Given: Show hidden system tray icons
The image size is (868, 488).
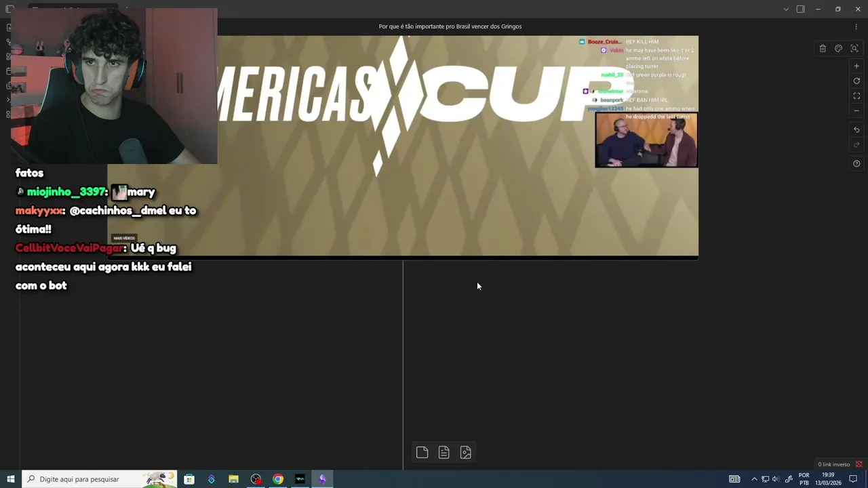Looking at the screenshot, I should click(x=754, y=479).
